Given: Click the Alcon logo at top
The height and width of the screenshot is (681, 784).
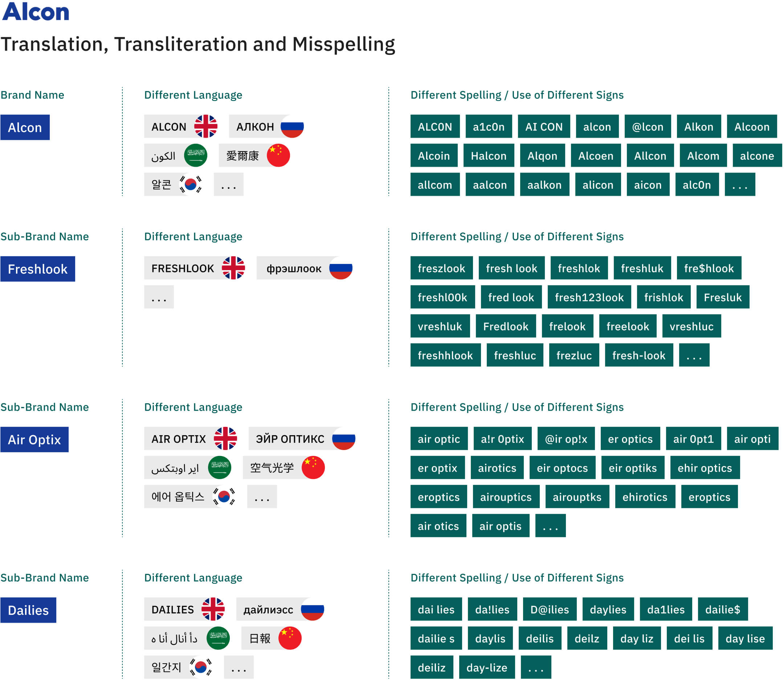Looking at the screenshot, I should 36,11.
